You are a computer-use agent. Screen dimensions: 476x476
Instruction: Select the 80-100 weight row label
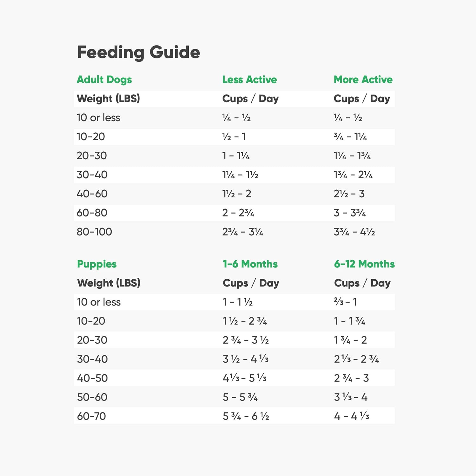pos(94,232)
